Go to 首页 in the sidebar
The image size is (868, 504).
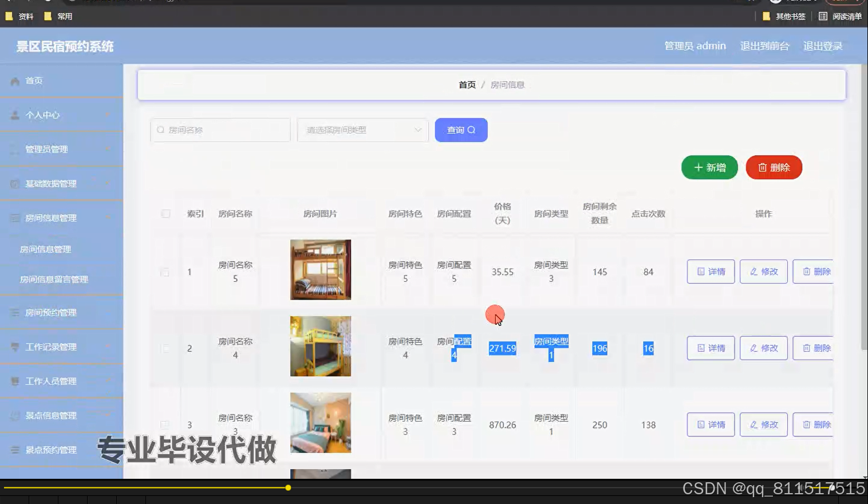pos(61,81)
